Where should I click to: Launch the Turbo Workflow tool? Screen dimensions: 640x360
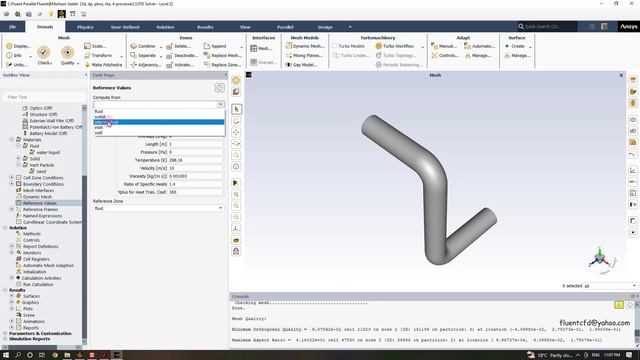pos(394,46)
